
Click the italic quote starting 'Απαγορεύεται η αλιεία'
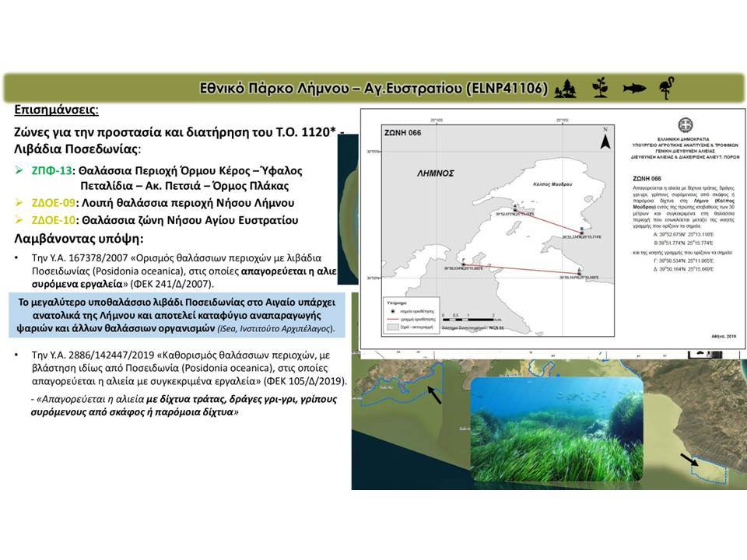click(184, 405)
